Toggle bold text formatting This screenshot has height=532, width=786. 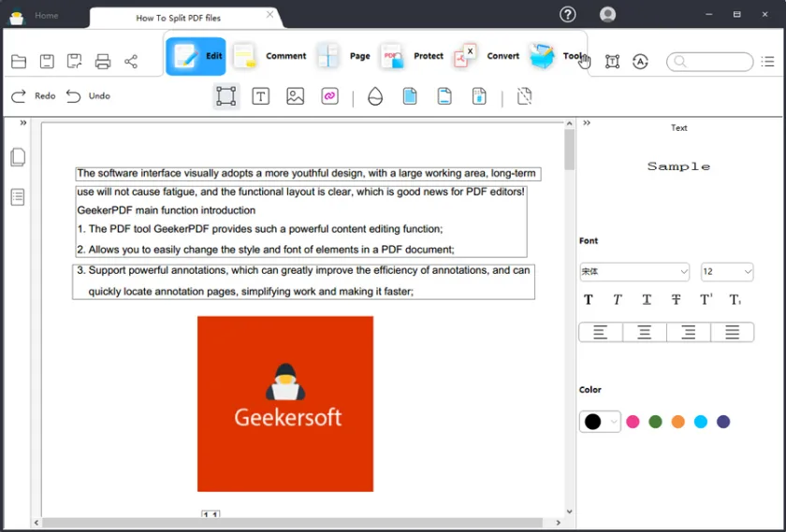(x=589, y=300)
